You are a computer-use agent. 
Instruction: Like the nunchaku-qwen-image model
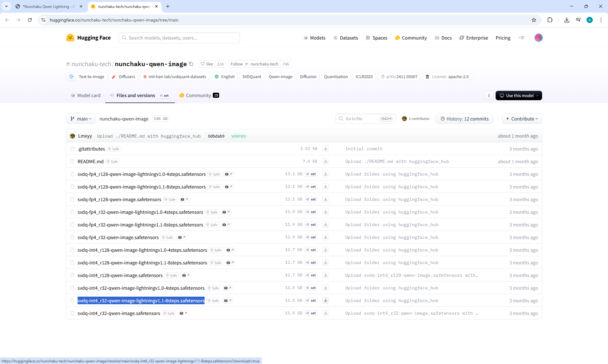click(x=207, y=64)
